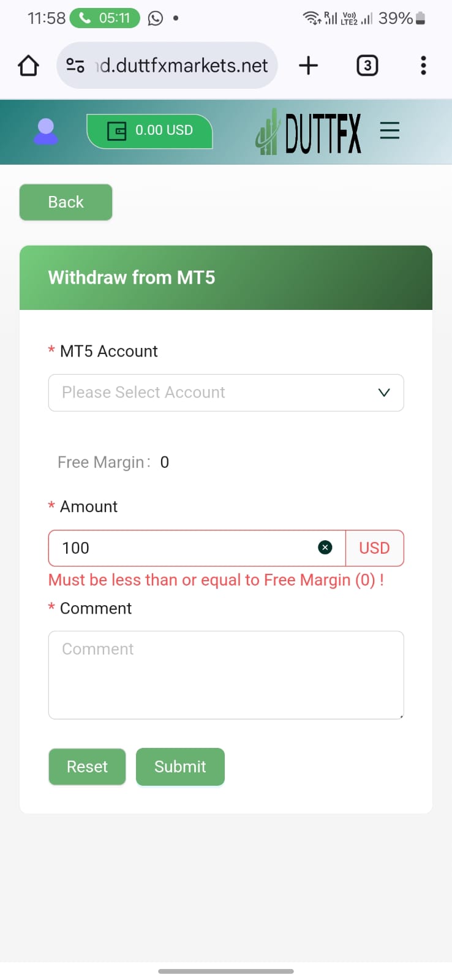Focus the Comment text area
452x980 pixels.
(x=225, y=674)
